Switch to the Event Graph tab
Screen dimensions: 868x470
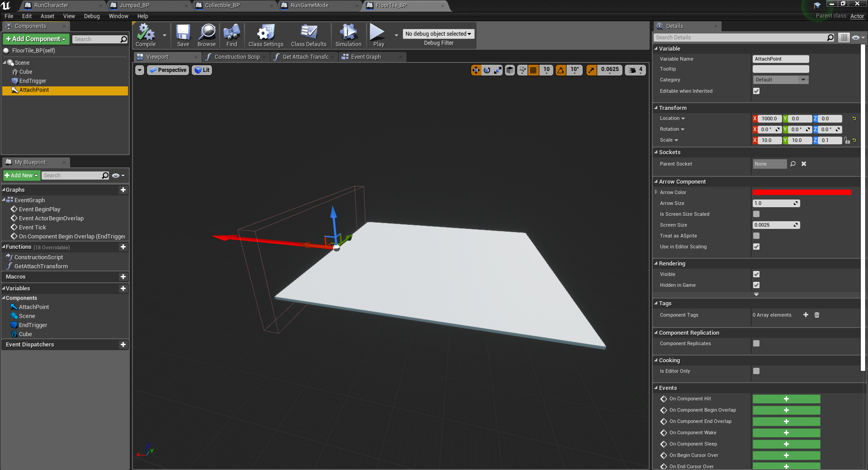pyautogui.click(x=366, y=57)
